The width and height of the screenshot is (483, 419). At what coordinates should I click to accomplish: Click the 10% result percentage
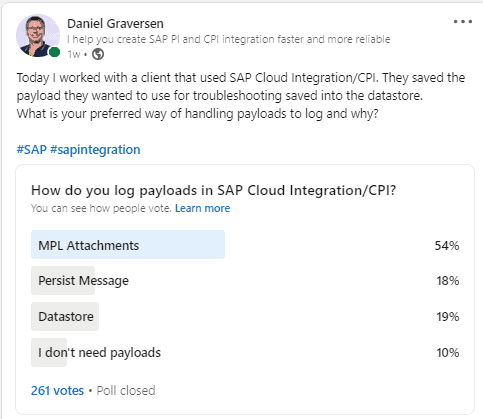448,352
